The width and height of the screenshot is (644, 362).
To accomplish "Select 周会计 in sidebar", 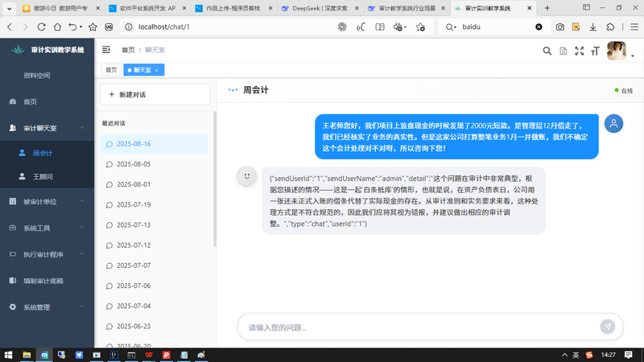I will click(47, 153).
